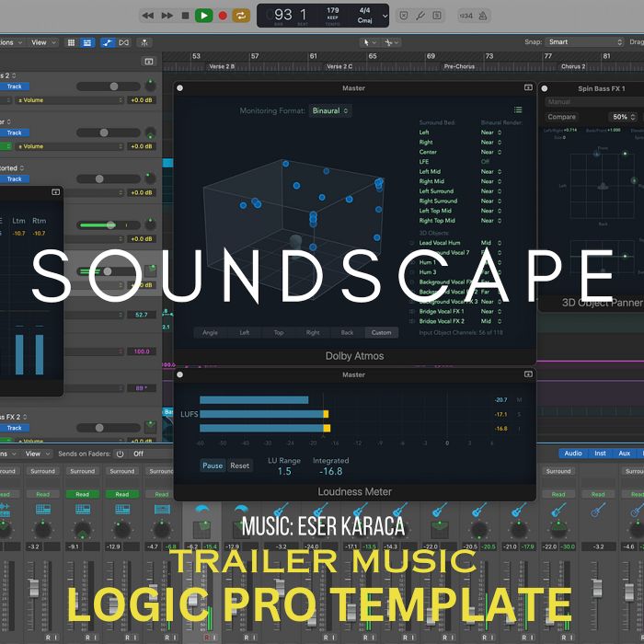Toggle the Dolby Atmos plug-in power button

point(179,88)
